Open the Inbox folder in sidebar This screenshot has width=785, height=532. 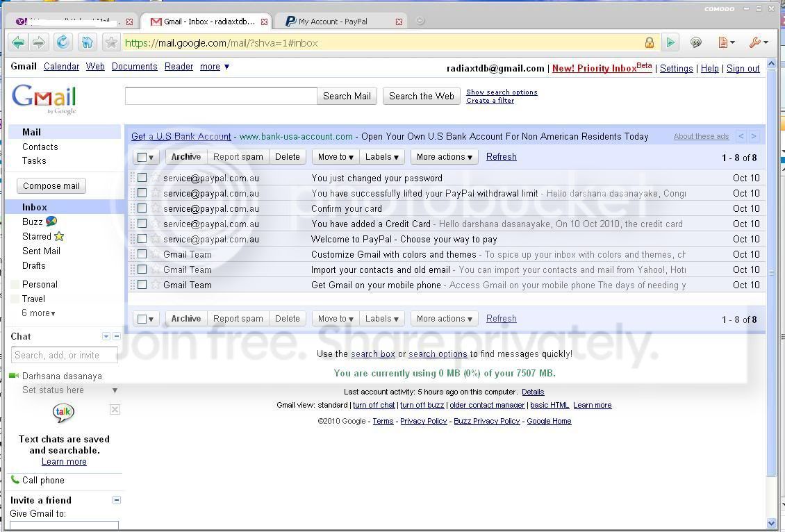[35, 207]
